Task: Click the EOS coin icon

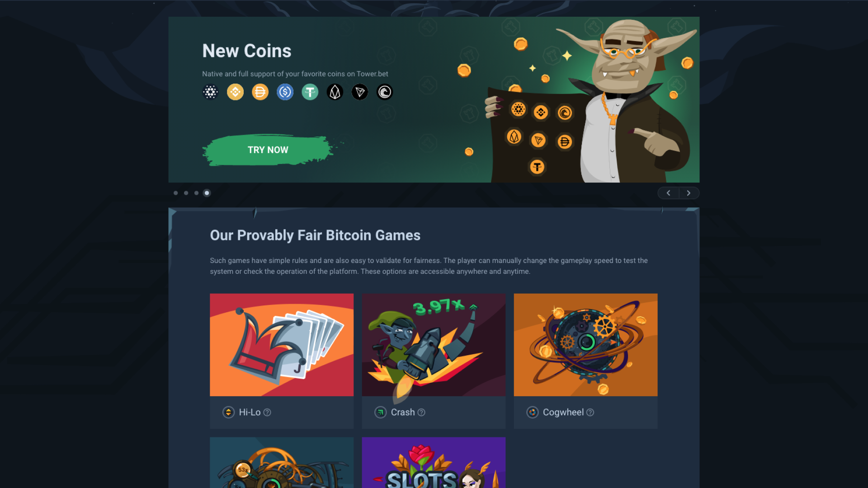Action: tap(335, 92)
